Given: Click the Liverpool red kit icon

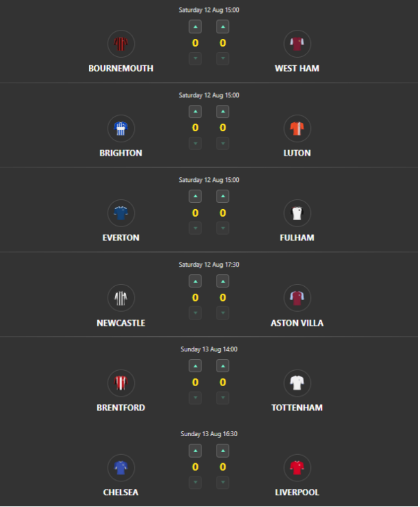Looking at the screenshot, I should [297, 467].
